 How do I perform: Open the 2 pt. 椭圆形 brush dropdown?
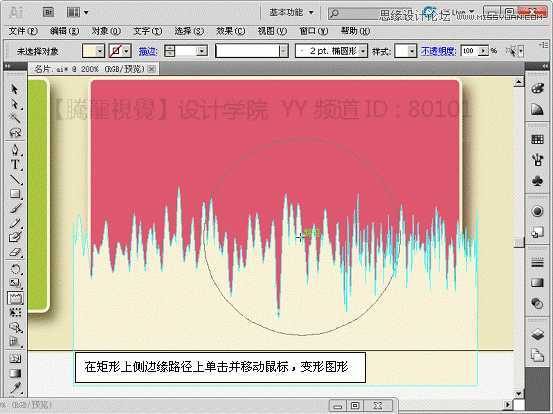(363, 51)
